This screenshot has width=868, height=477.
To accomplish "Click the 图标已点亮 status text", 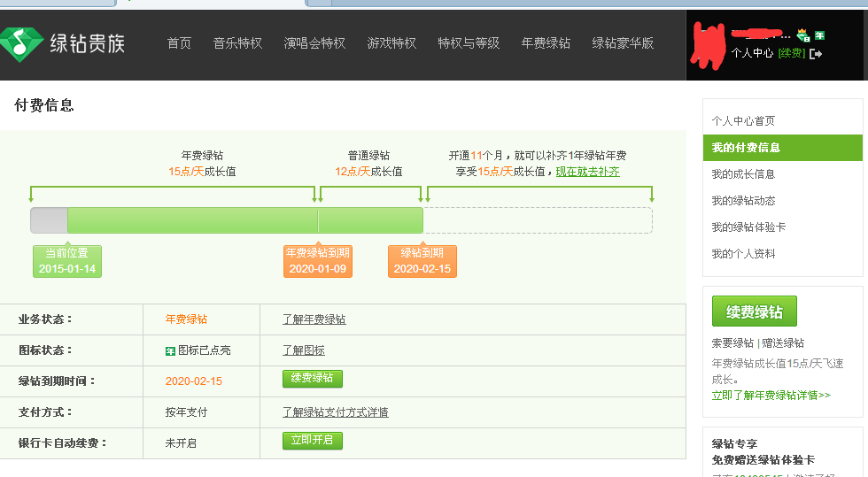I will click(205, 350).
